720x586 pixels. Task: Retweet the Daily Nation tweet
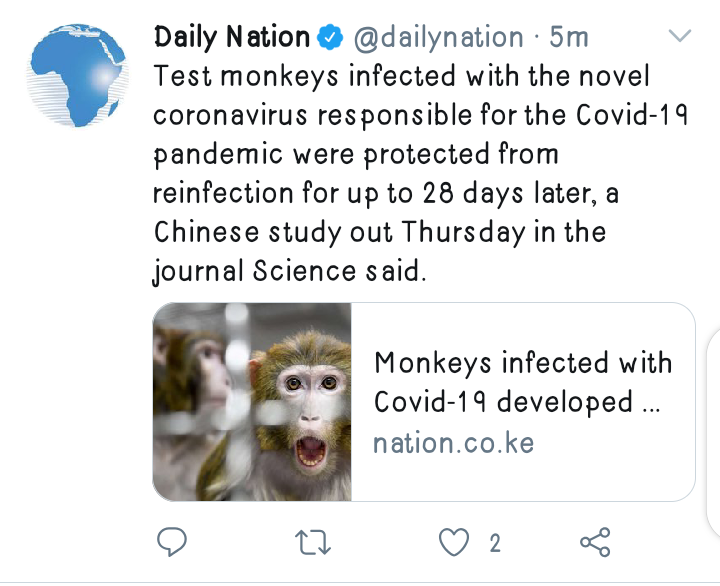(314, 543)
